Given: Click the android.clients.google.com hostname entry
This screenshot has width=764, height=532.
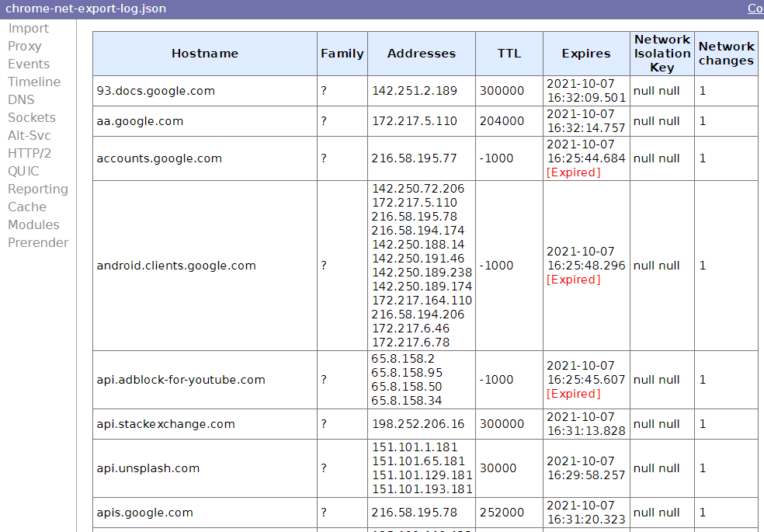Looking at the screenshot, I should point(178,265).
